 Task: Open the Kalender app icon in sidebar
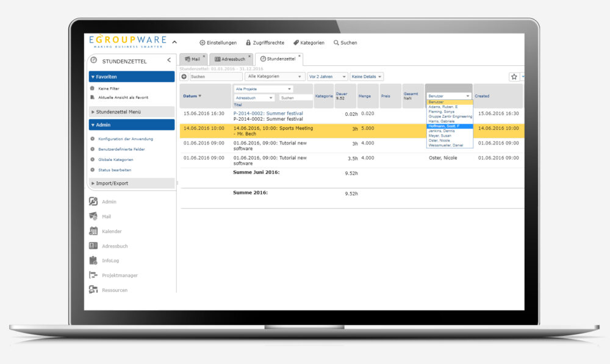pos(93,231)
